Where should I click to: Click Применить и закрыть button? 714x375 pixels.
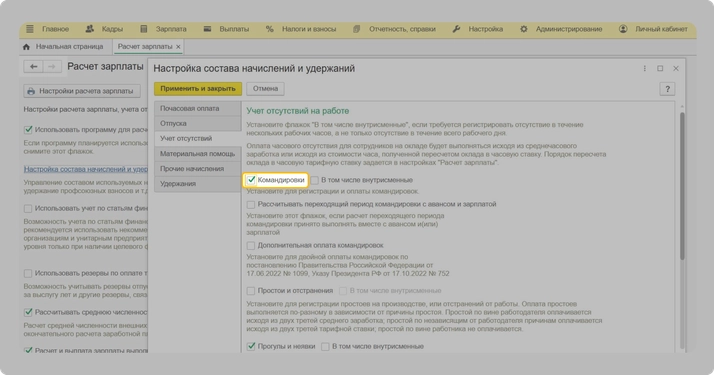pyautogui.click(x=198, y=89)
